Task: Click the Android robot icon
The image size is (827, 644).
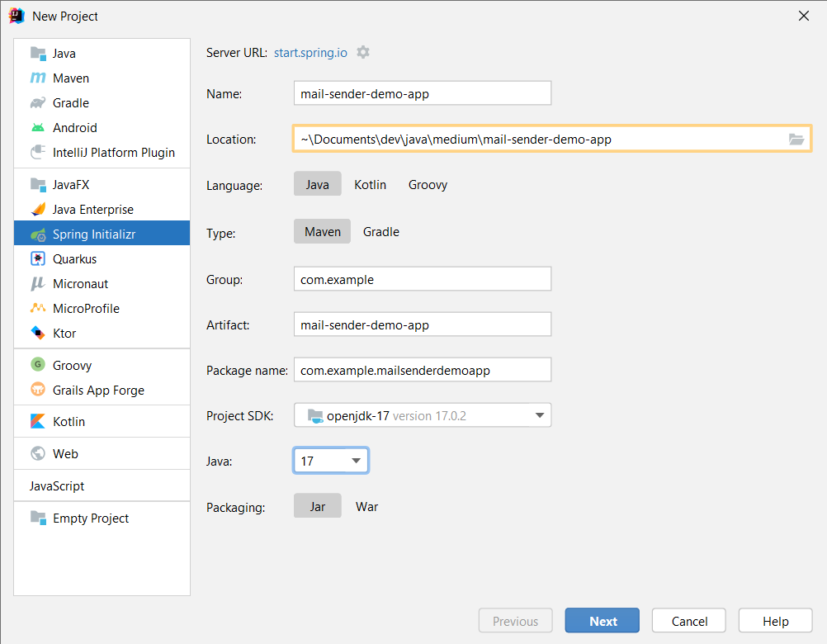Action: click(x=38, y=128)
